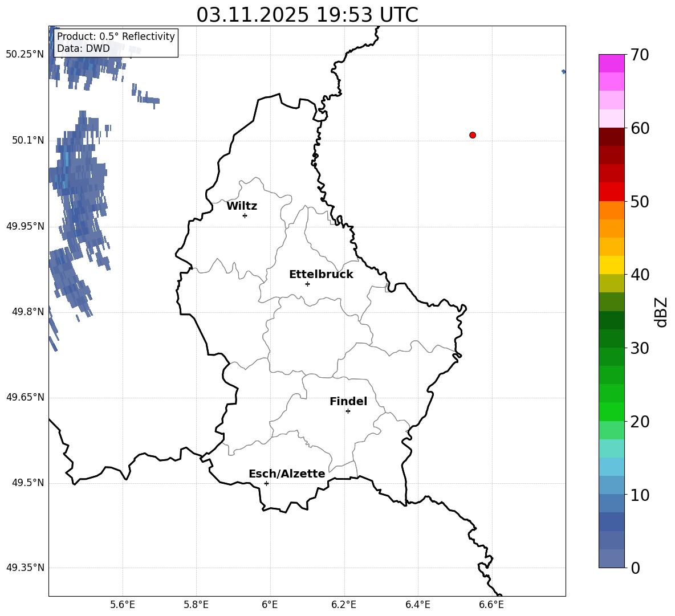Click the magenta top colorbar segment

[x=612, y=63]
